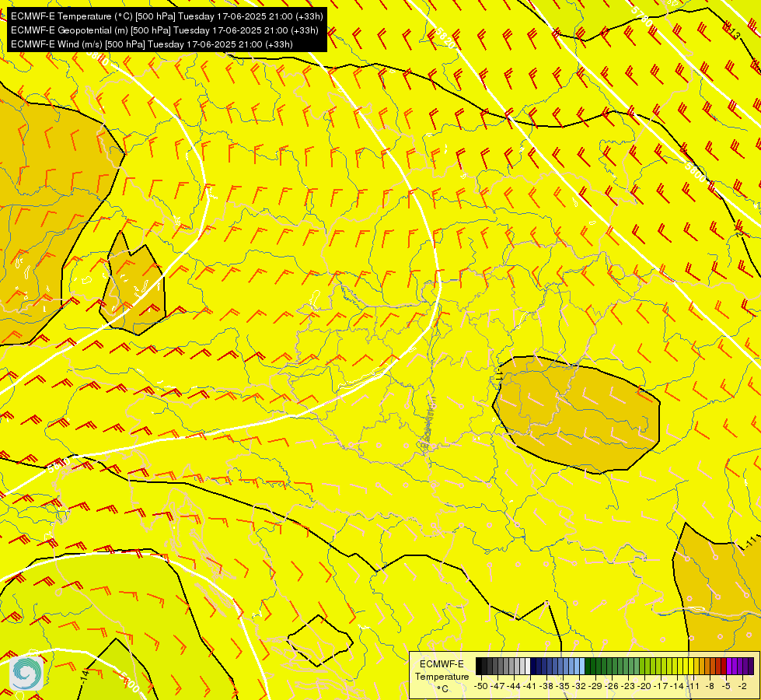Screen dimensions: 761x700
Task: Click the -17 value on the legend scale
Action: point(661,687)
